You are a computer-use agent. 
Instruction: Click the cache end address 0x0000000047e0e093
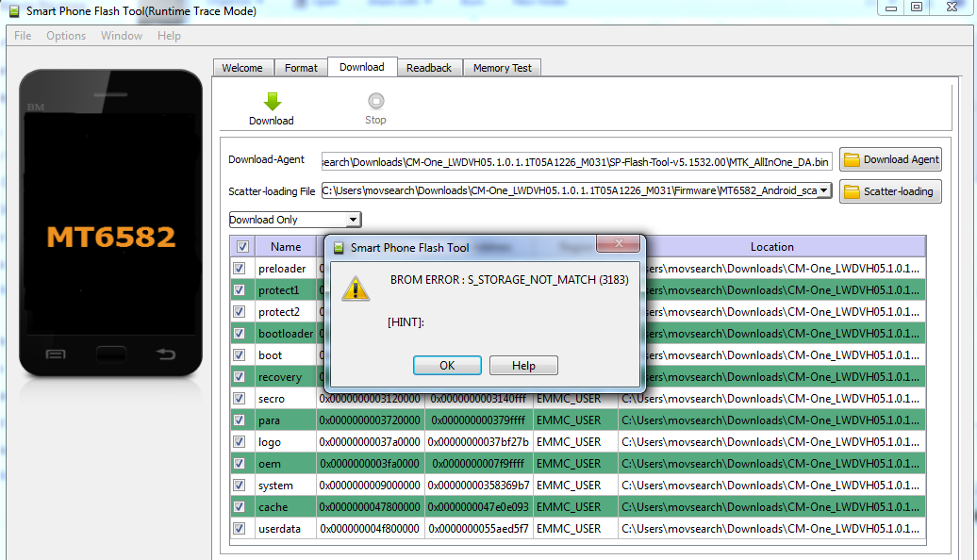(478, 507)
